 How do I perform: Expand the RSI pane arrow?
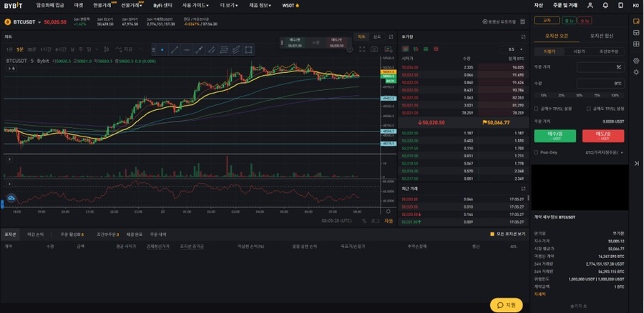pos(9,184)
